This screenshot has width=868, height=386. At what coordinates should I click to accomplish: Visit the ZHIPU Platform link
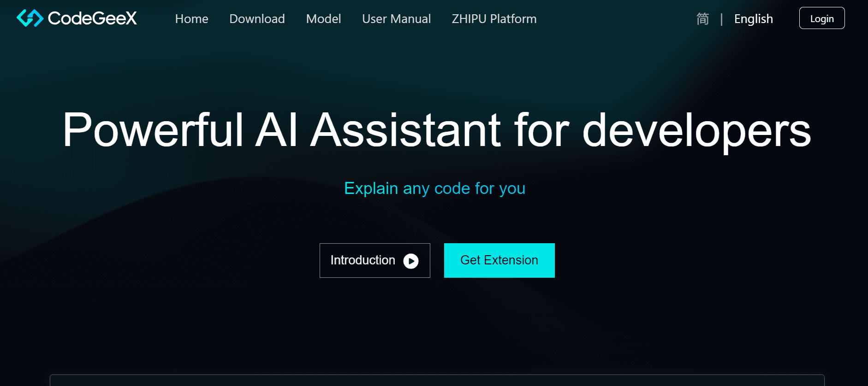pos(493,19)
